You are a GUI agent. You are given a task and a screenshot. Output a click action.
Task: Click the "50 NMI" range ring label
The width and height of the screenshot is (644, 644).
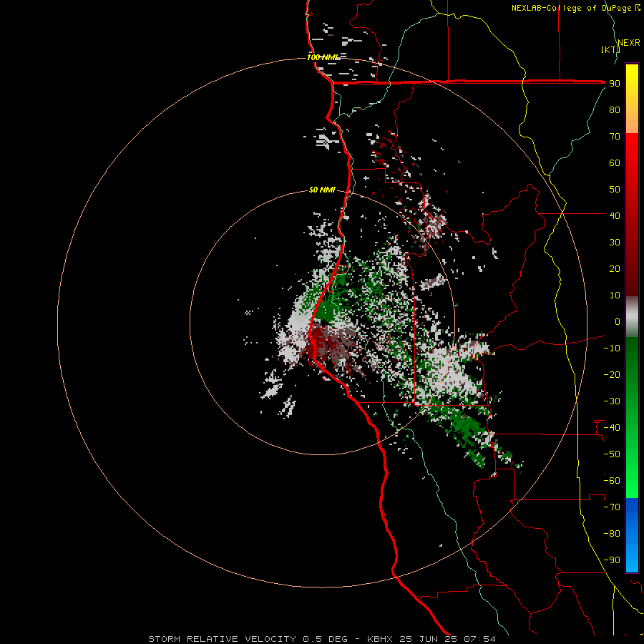coord(322,190)
